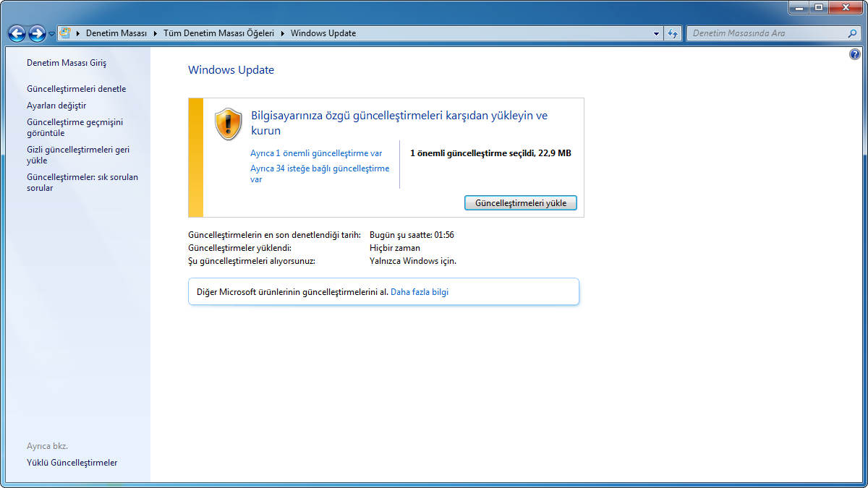The width and height of the screenshot is (868, 488).
Task: View the 1 önemli güncelleştirme link
Action: pos(316,153)
